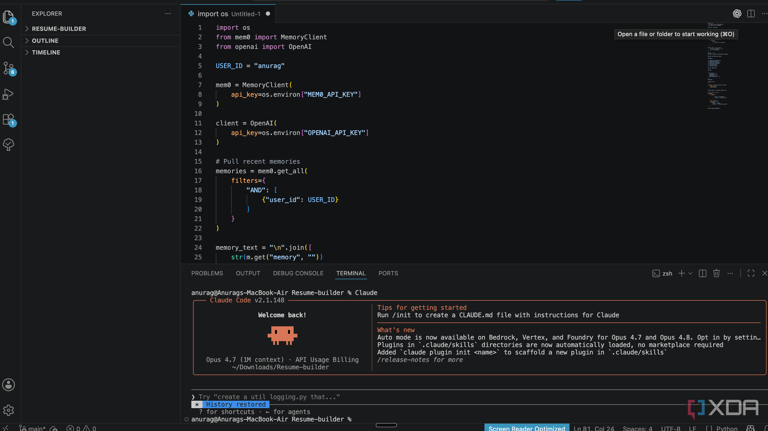Click the "# Pull recent memories" comment
768x431 pixels.
pyautogui.click(x=258, y=161)
